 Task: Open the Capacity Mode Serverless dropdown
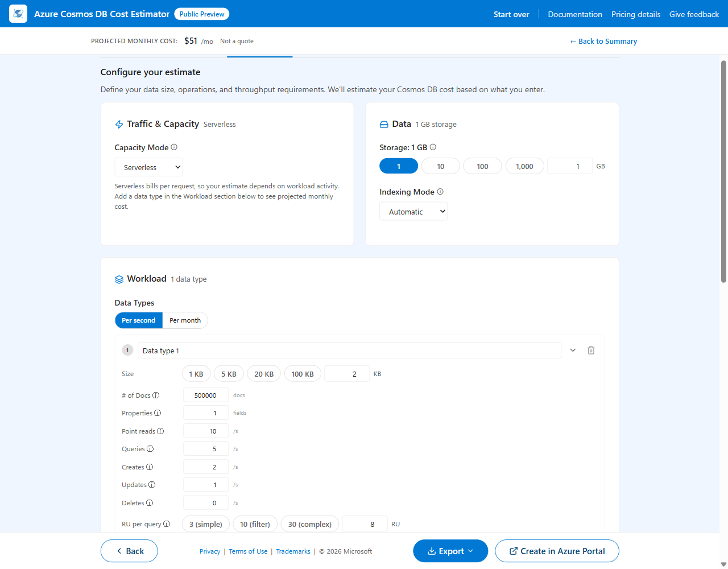pyautogui.click(x=149, y=167)
